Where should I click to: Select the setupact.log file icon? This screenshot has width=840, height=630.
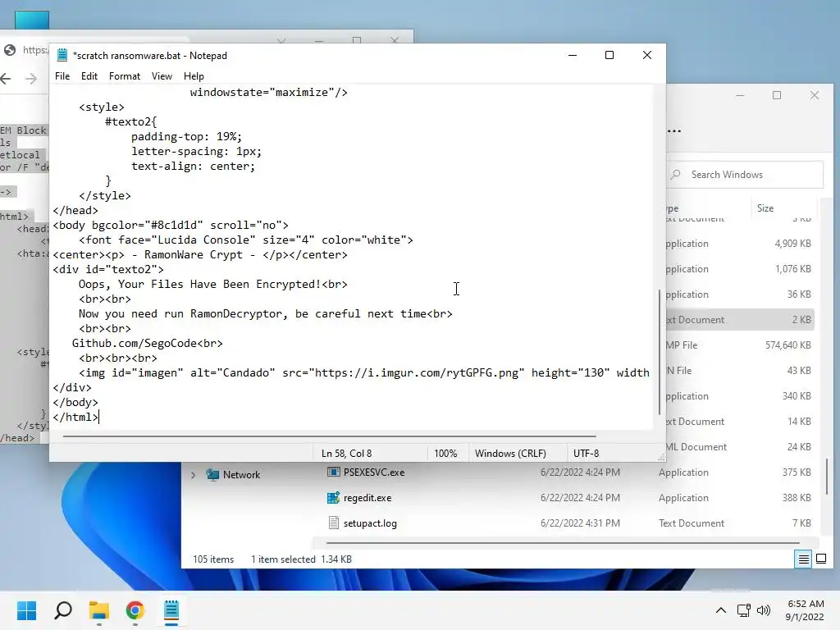tap(333, 523)
